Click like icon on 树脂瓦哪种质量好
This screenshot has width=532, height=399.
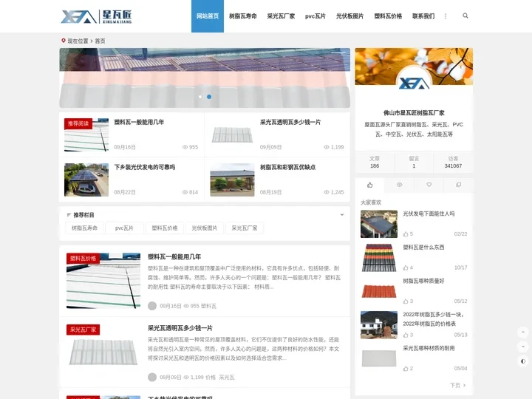406,301
